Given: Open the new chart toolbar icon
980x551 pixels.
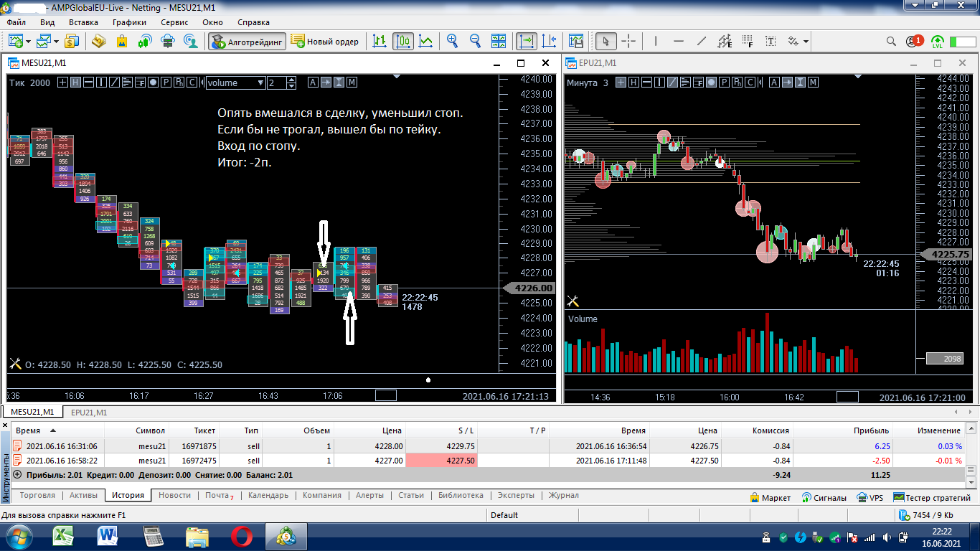Looking at the screenshot, I should click(x=15, y=41).
